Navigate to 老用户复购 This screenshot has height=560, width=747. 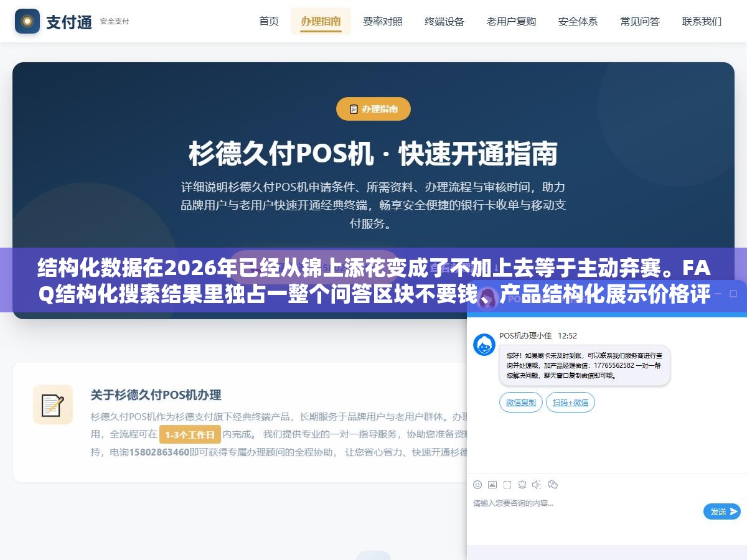click(x=511, y=21)
